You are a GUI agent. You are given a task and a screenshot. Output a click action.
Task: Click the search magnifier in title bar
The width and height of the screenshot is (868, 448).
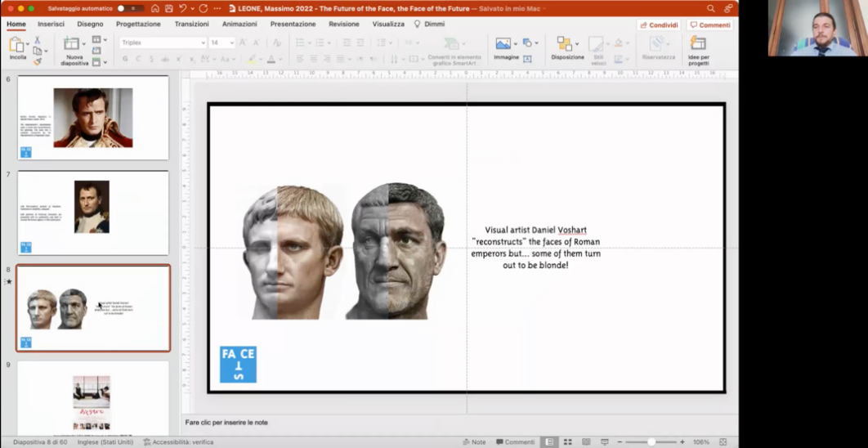(710, 8)
